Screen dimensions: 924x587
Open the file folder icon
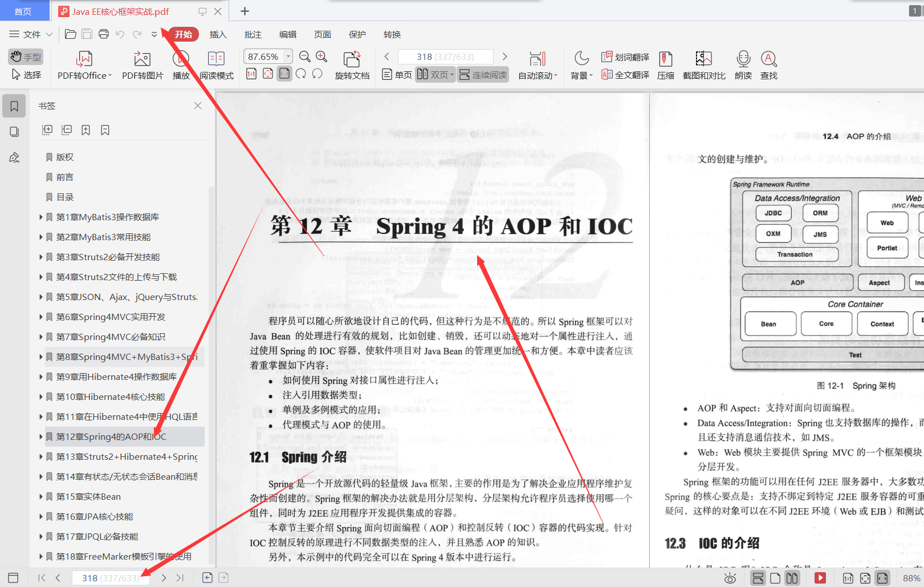pos(71,34)
